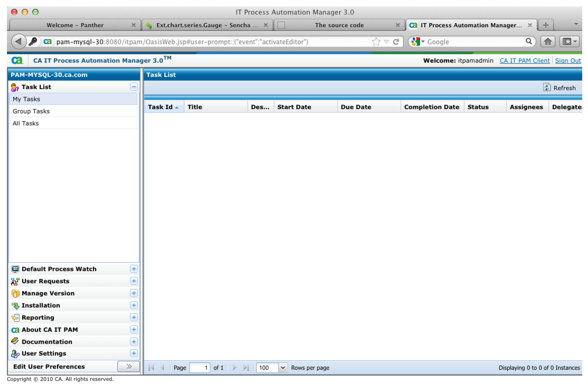This screenshot has width=588, height=386.
Task: Click the Default Process Watch monitor icon
Action: pyautogui.click(x=15, y=269)
